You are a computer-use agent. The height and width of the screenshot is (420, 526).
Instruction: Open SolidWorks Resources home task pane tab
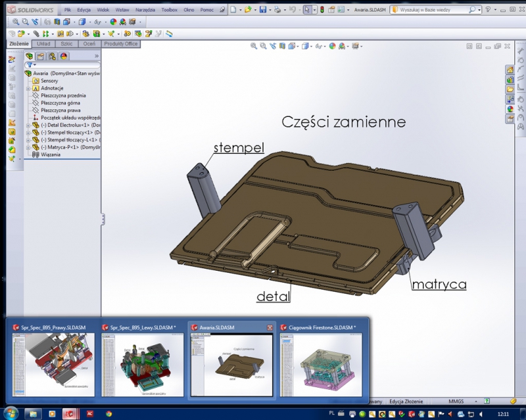[x=510, y=70]
